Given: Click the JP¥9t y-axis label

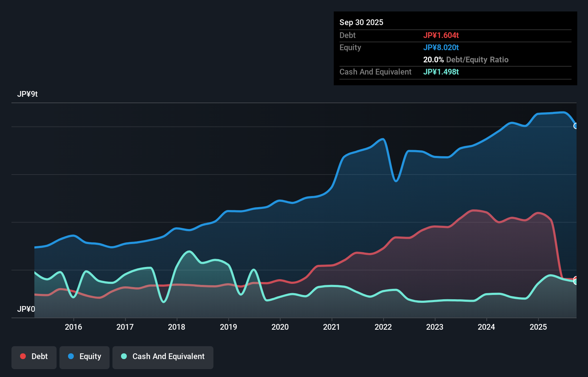Looking at the screenshot, I should tap(28, 94).
